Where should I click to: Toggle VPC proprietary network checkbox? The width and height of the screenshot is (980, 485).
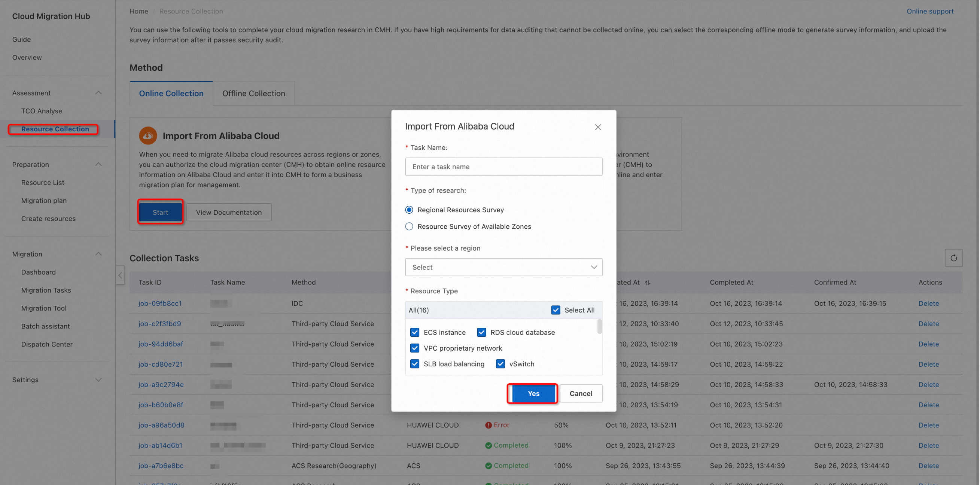tap(415, 348)
